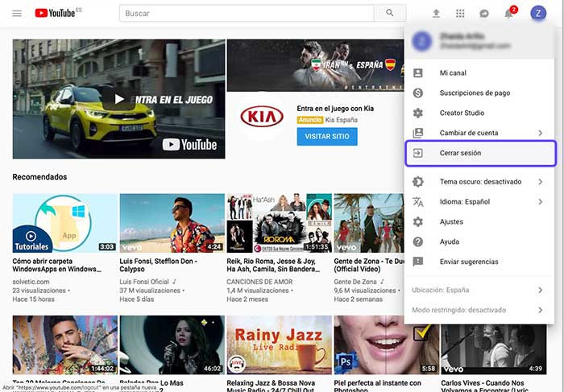564x392 pixels.
Task: Open the Irán vs España banner
Action: pos(316,65)
